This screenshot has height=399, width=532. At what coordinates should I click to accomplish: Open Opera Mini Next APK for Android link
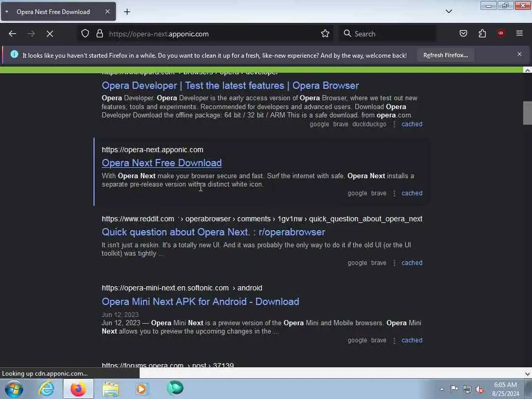click(x=201, y=302)
